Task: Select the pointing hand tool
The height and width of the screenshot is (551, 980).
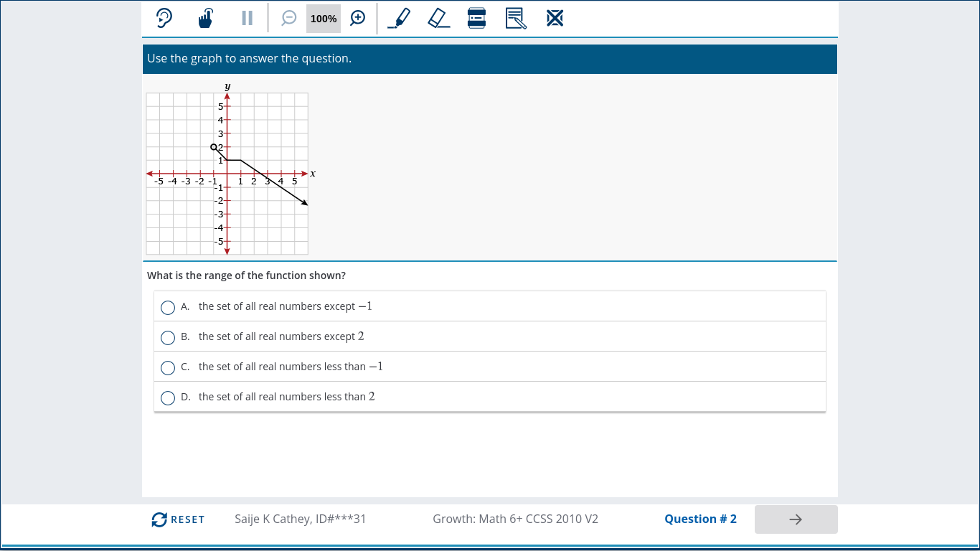Action: 206,18
